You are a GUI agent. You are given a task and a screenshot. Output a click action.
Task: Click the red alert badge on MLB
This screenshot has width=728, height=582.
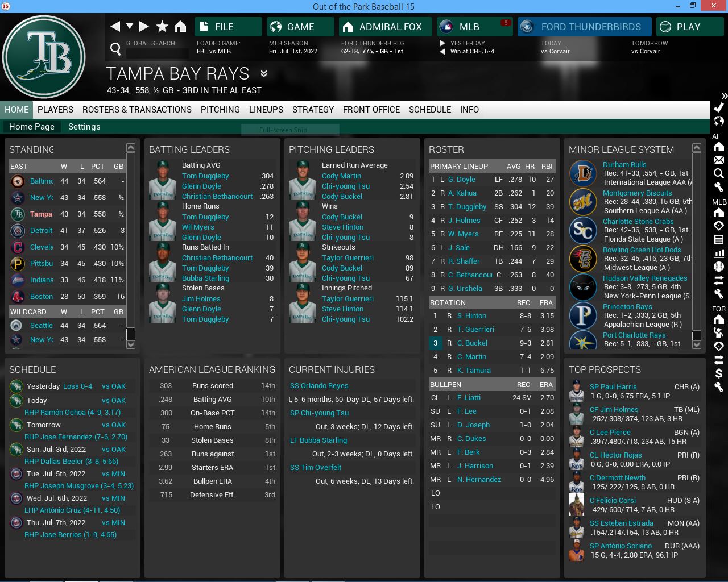tap(506, 23)
